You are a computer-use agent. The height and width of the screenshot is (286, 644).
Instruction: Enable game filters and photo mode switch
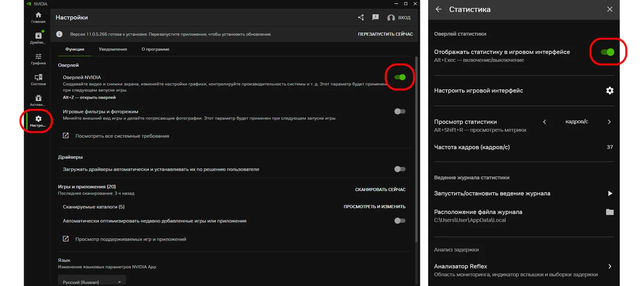click(400, 111)
